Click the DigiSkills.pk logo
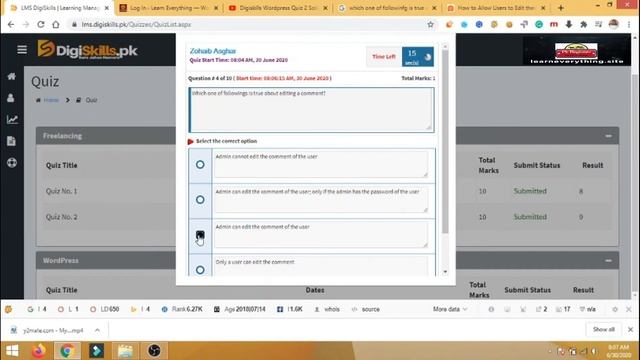Image resolution: width=640 pixels, height=360 pixels. (x=87, y=50)
